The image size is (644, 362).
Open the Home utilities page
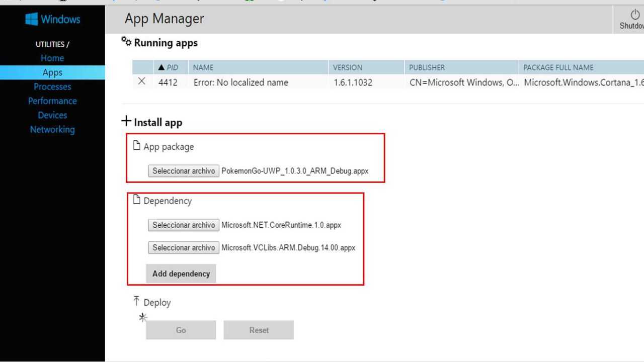pos(52,58)
